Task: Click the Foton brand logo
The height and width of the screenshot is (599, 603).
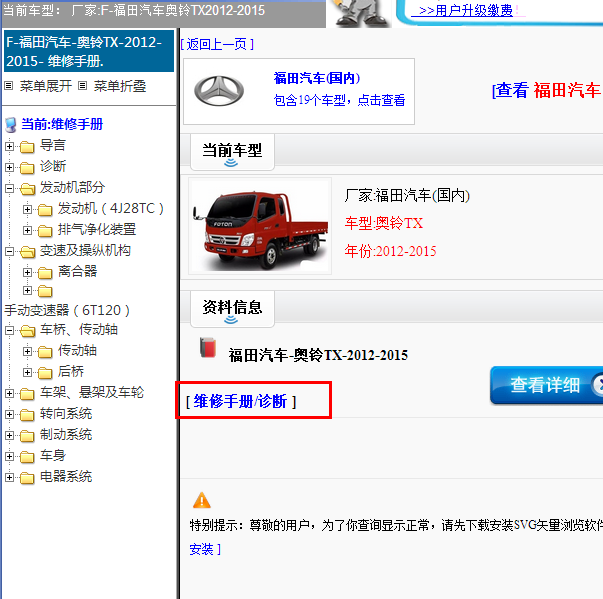Action: tap(219, 91)
